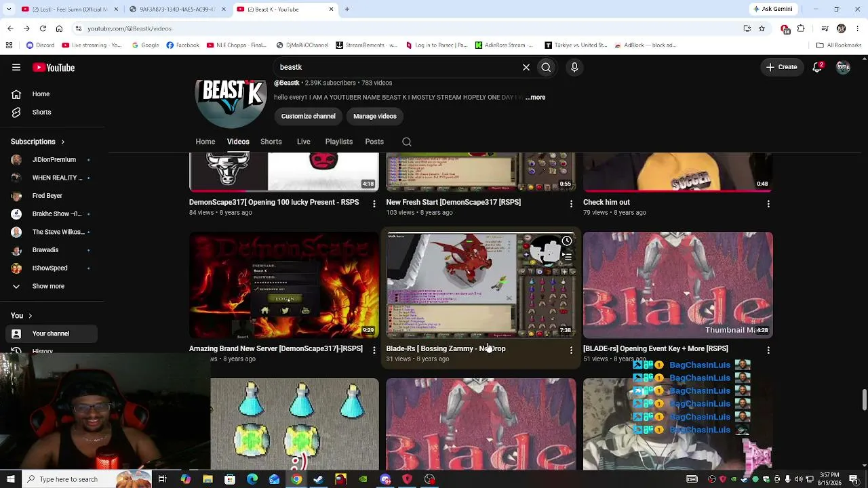The width and height of the screenshot is (868, 488).
Task: Open Task View on the taskbar
Action: pyautogui.click(x=163, y=479)
